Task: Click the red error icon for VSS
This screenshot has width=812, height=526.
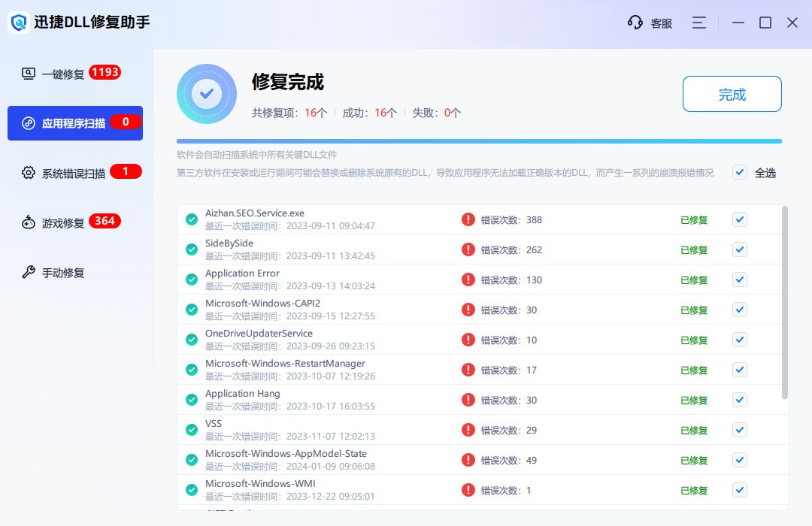Action: [468, 430]
